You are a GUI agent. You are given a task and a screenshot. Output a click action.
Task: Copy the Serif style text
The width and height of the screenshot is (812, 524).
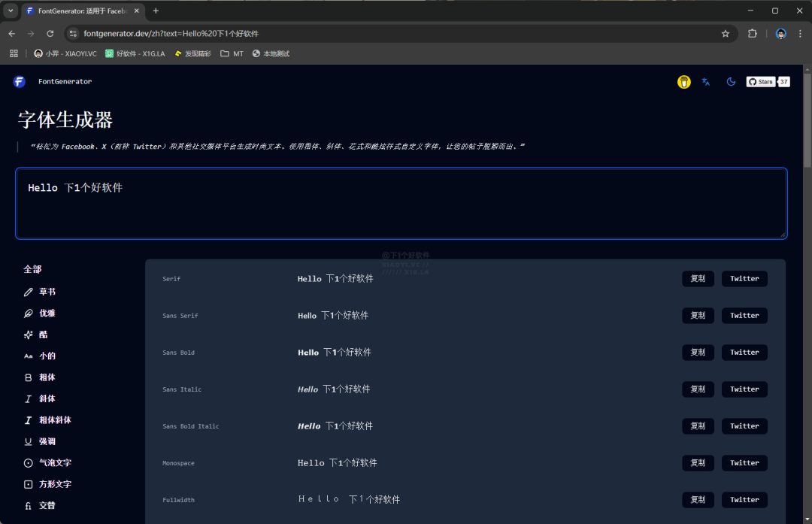coord(698,279)
